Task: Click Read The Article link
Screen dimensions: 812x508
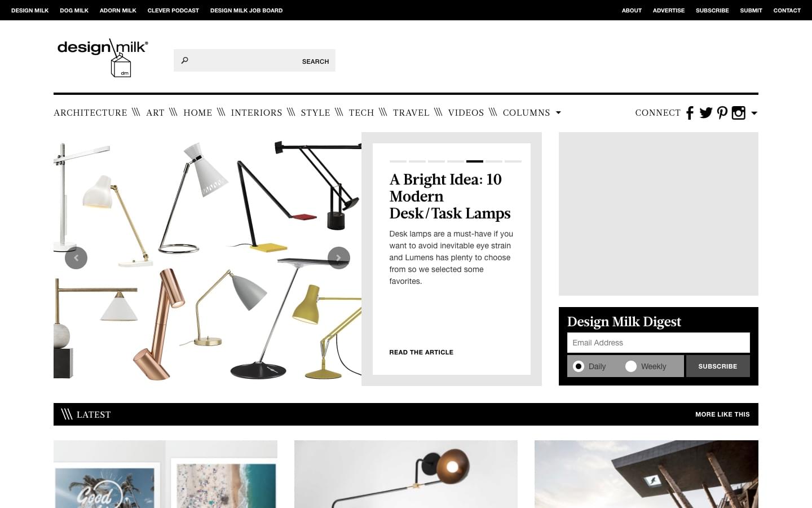Action: [x=421, y=352]
